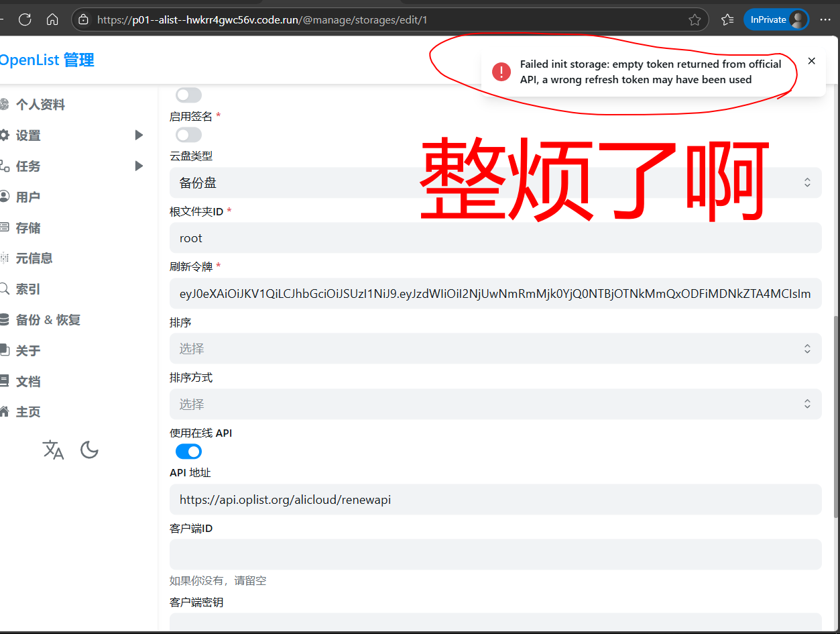Switch language with translate icon
Image resolution: width=840 pixels, height=634 pixels.
53,450
